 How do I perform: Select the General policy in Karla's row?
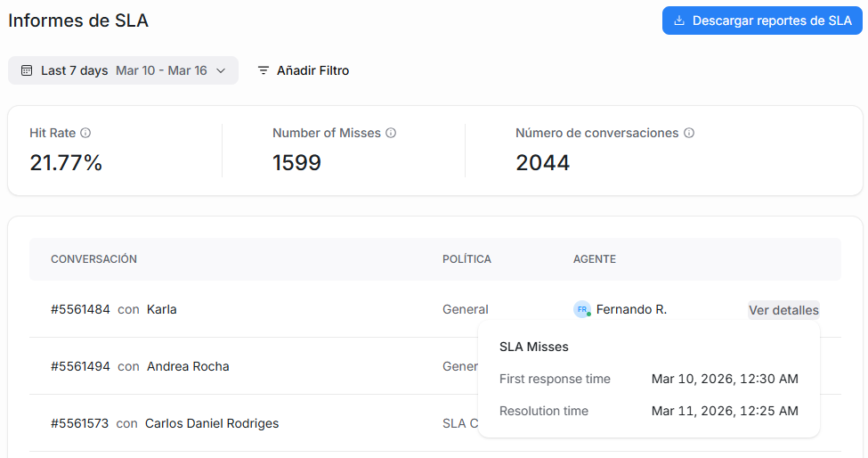[x=465, y=309]
